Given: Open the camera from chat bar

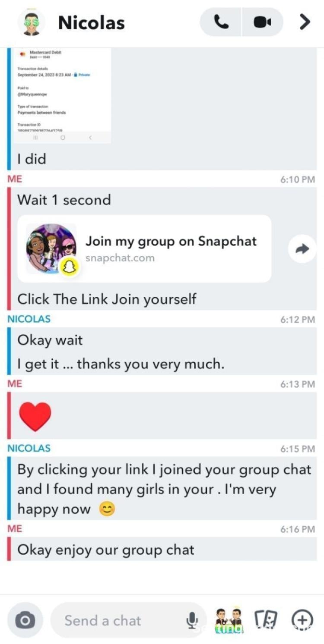Looking at the screenshot, I should point(25,620).
